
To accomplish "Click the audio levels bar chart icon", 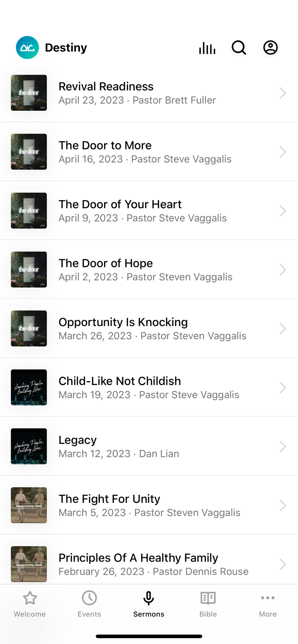I will [x=207, y=48].
